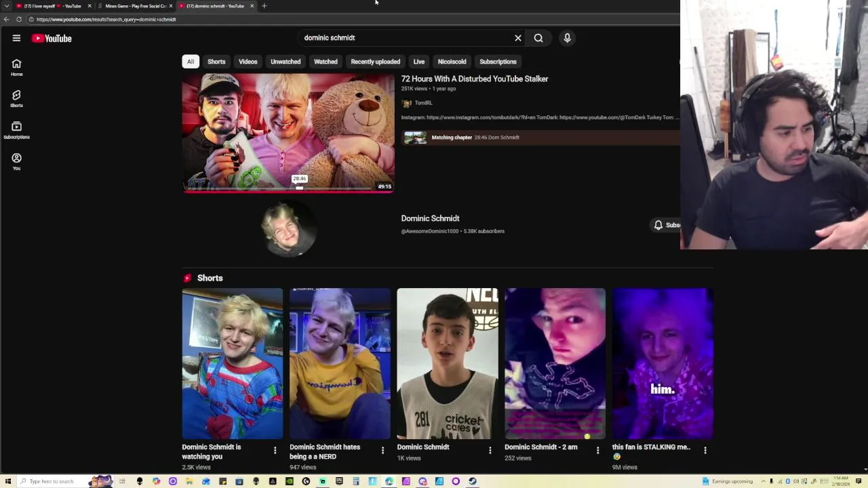This screenshot has height=488, width=868.
Task: Select the Nicoiscold filter chip
Action: [452, 62]
